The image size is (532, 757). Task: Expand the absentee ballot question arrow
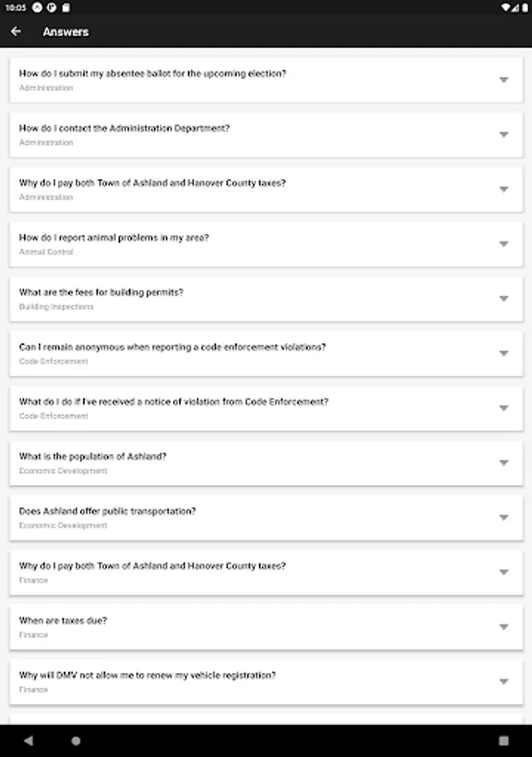pyautogui.click(x=503, y=80)
